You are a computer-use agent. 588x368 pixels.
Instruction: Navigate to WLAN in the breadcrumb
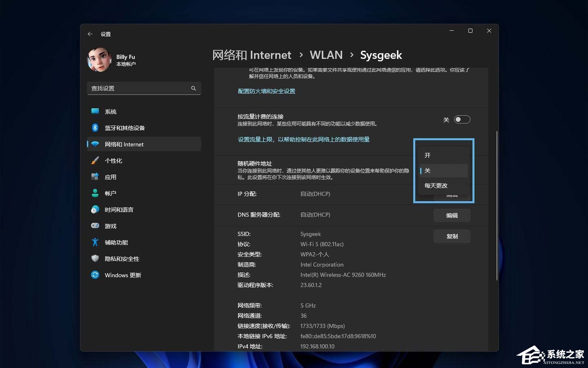click(x=326, y=55)
